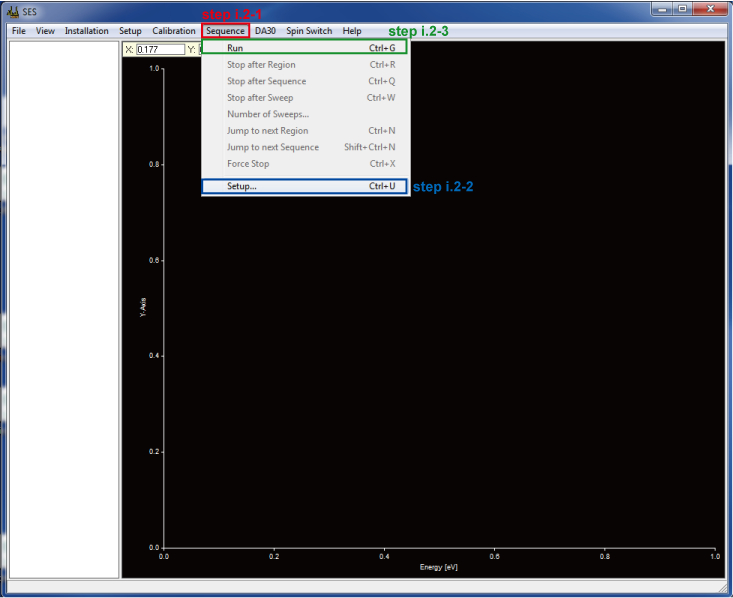Open the Calibration menu
Viewport: 733px width, 598px height.
point(174,31)
